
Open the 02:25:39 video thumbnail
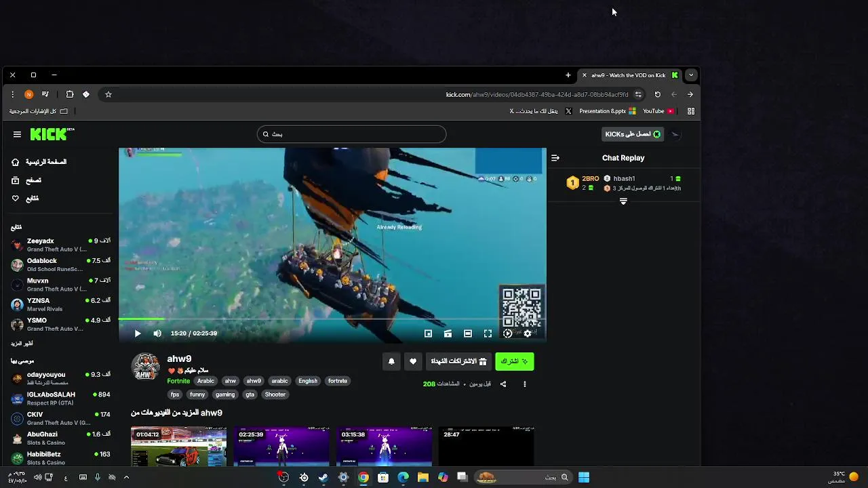click(x=281, y=447)
